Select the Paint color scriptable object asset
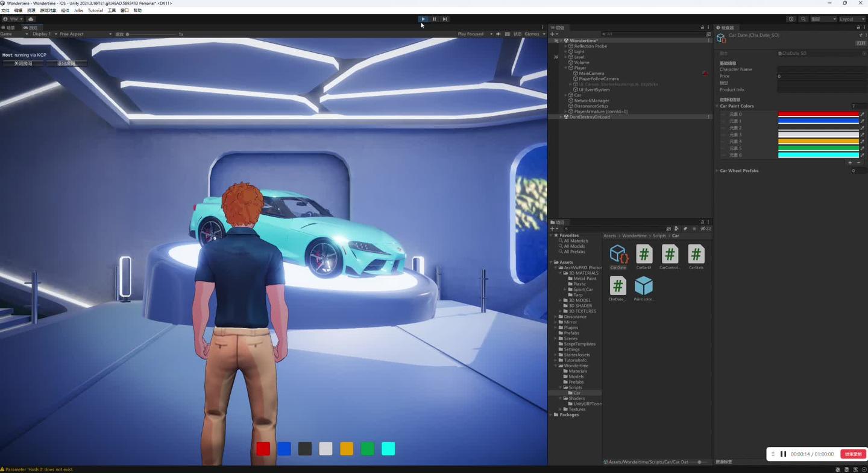 [x=644, y=285]
